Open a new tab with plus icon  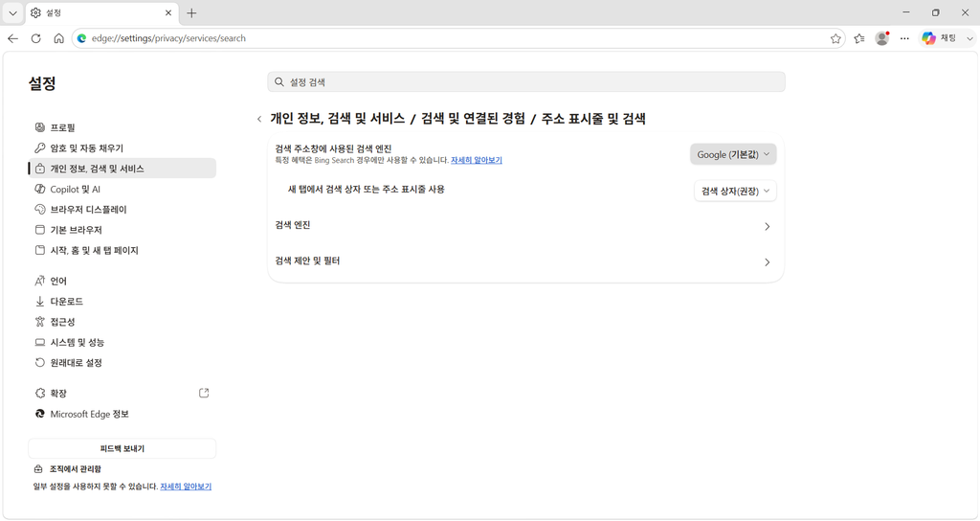coord(191,12)
